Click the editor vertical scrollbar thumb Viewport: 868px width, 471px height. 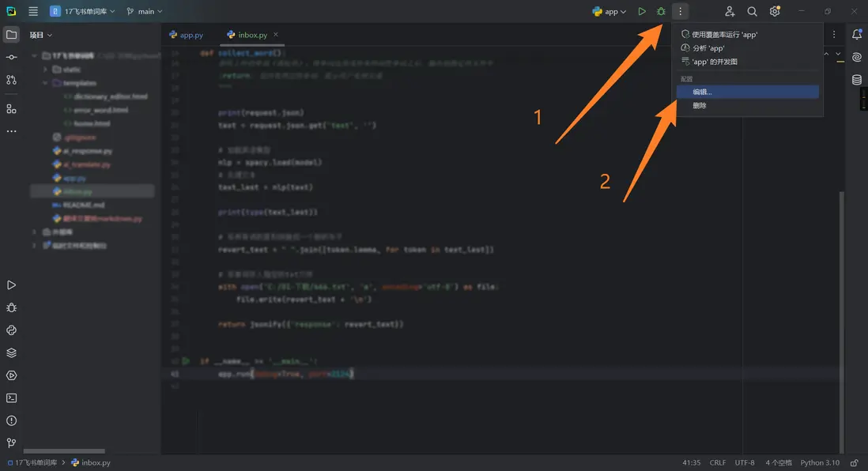(x=842, y=321)
